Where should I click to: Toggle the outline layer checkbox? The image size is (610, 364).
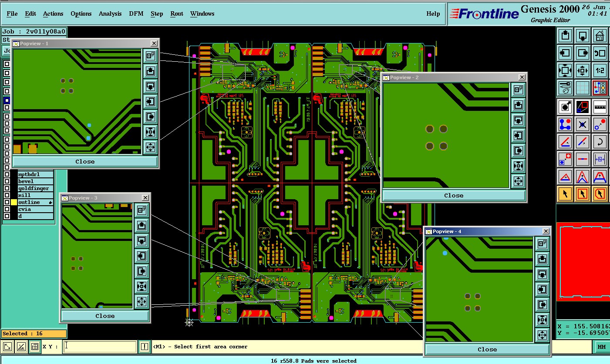pyautogui.click(x=7, y=202)
